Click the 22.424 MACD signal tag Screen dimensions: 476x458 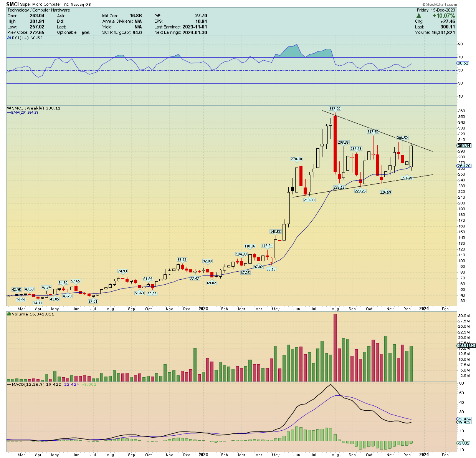click(464, 419)
